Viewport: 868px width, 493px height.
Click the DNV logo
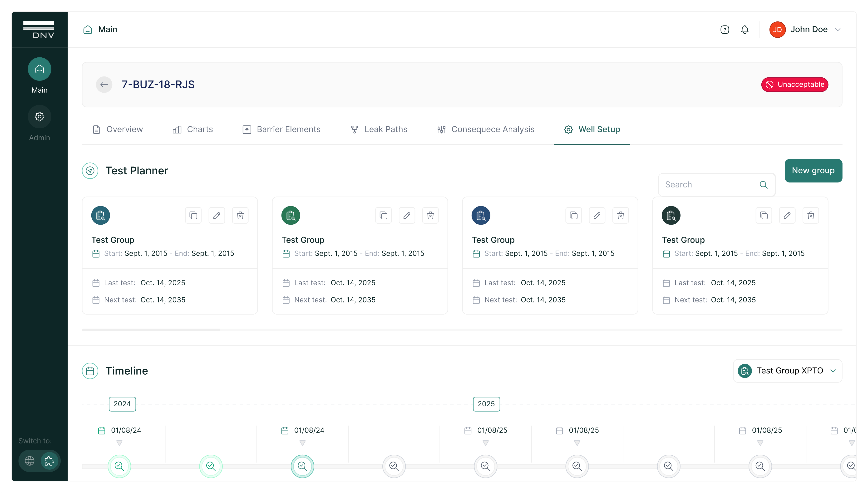[x=39, y=30]
